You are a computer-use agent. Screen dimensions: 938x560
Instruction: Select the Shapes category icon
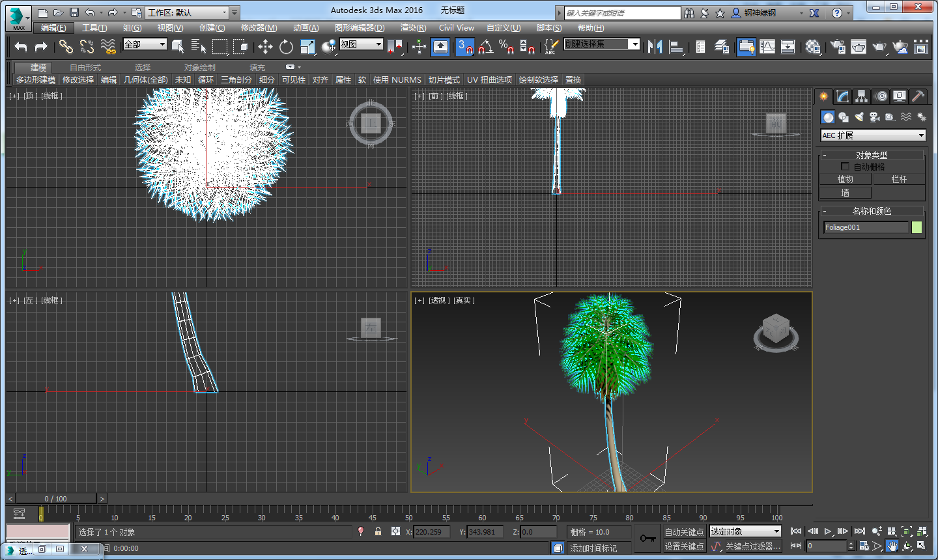click(x=844, y=117)
